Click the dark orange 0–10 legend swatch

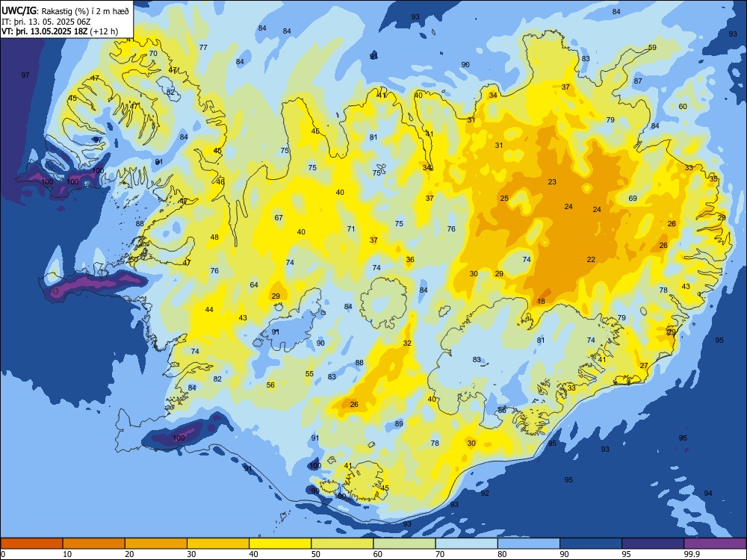point(31,544)
